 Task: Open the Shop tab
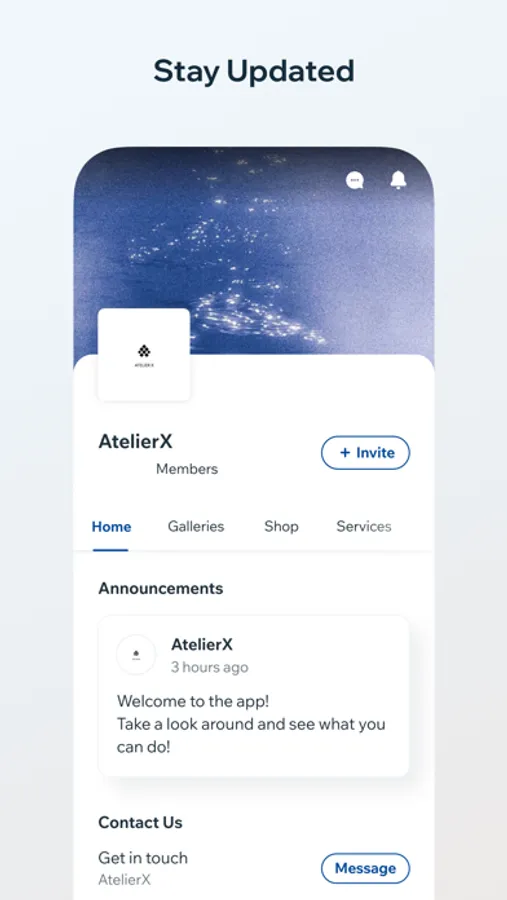281,526
